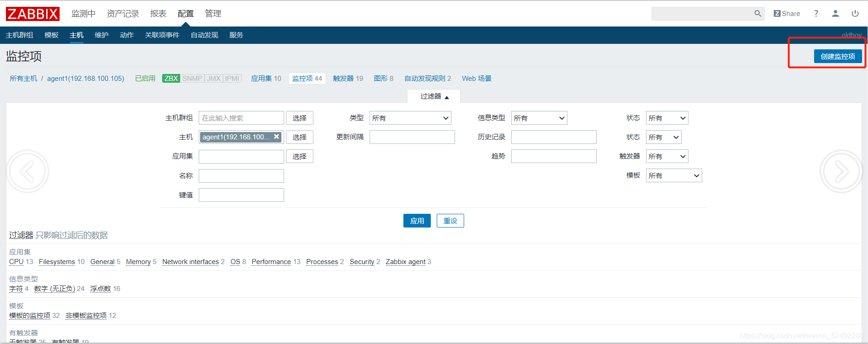The width and height of the screenshot is (868, 344).
Task: Click 选择 next to 主机 field
Action: point(300,137)
